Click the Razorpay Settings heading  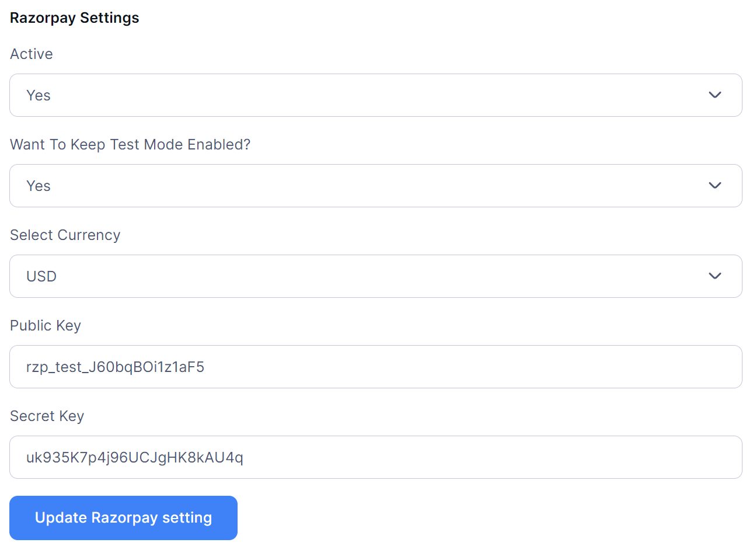(x=75, y=18)
